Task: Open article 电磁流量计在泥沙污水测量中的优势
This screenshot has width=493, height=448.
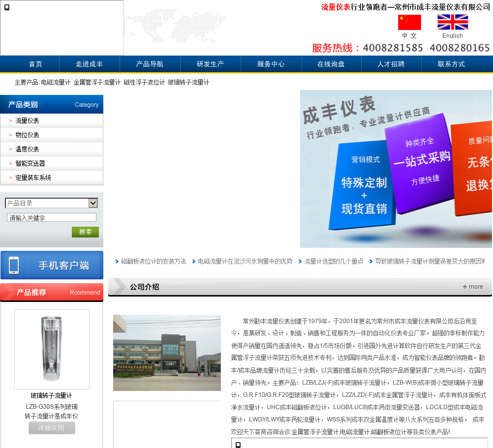Action: [245, 261]
